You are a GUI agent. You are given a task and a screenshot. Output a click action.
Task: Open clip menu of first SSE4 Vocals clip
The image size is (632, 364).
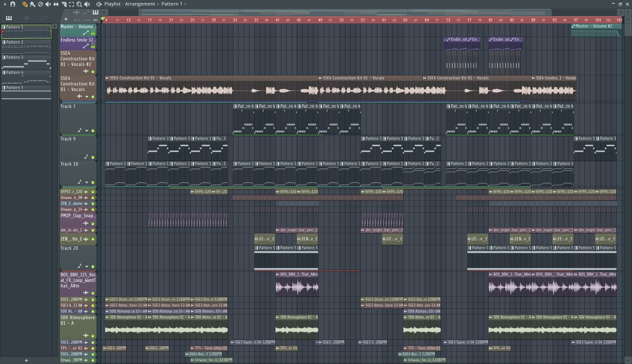[x=107, y=78]
